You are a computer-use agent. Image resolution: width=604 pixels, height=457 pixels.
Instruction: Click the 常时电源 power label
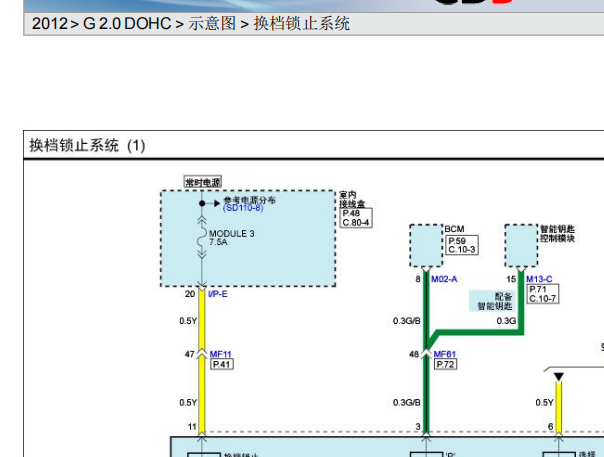(x=203, y=182)
